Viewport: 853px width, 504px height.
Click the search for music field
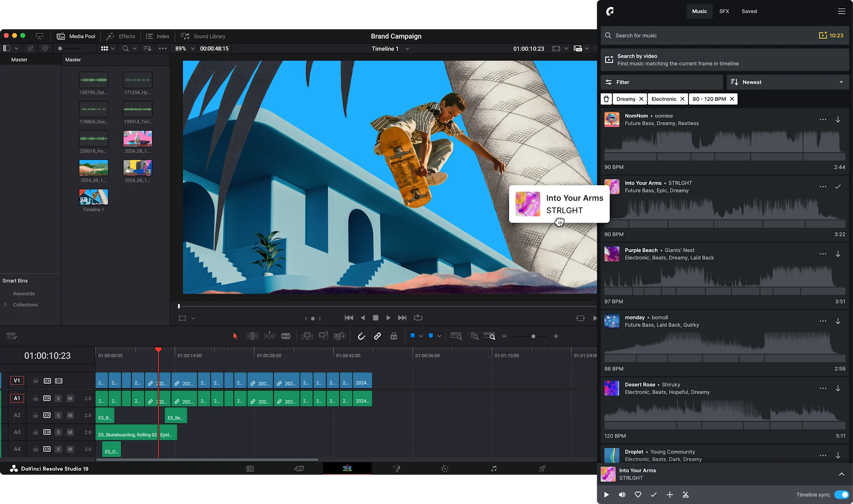click(666, 35)
